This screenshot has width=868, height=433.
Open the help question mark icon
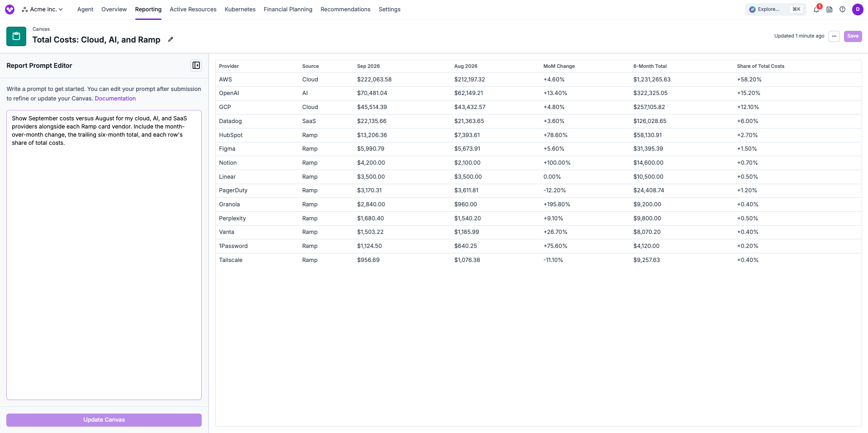click(x=842, y=9)
